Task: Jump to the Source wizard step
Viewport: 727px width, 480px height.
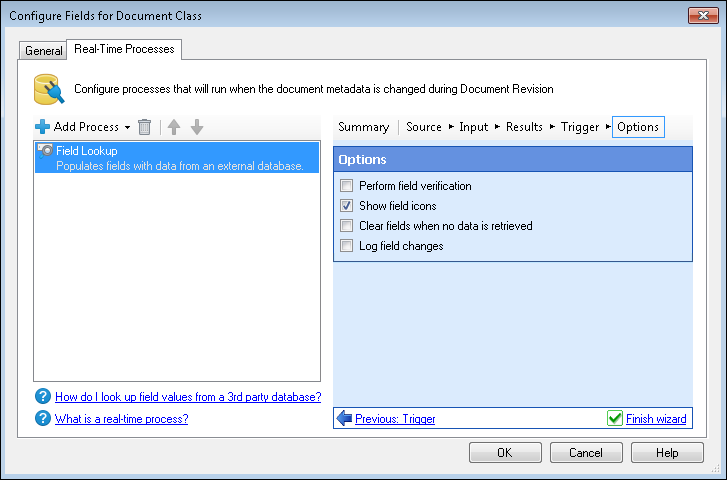Action: tap(423, 127)
